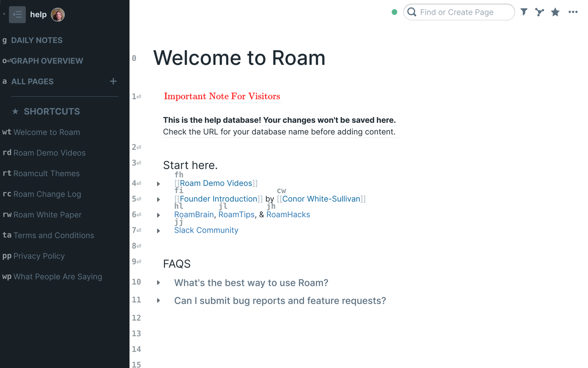This screenshot has height=368, width=588.
Task: Collapse the left sidebar with its icon
Action: click(x=17, y=14)
